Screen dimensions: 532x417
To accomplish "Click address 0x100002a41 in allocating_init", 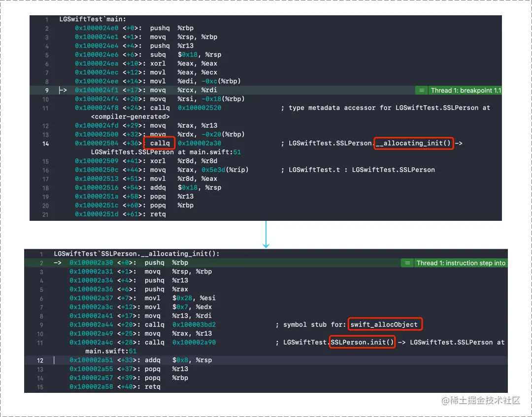I will pos(91,315).
